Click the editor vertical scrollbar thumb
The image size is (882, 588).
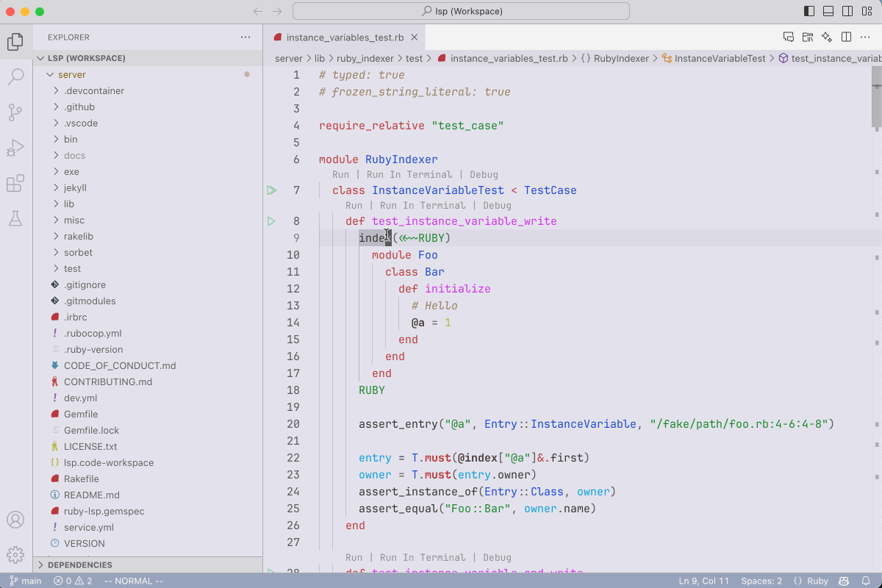876,96
